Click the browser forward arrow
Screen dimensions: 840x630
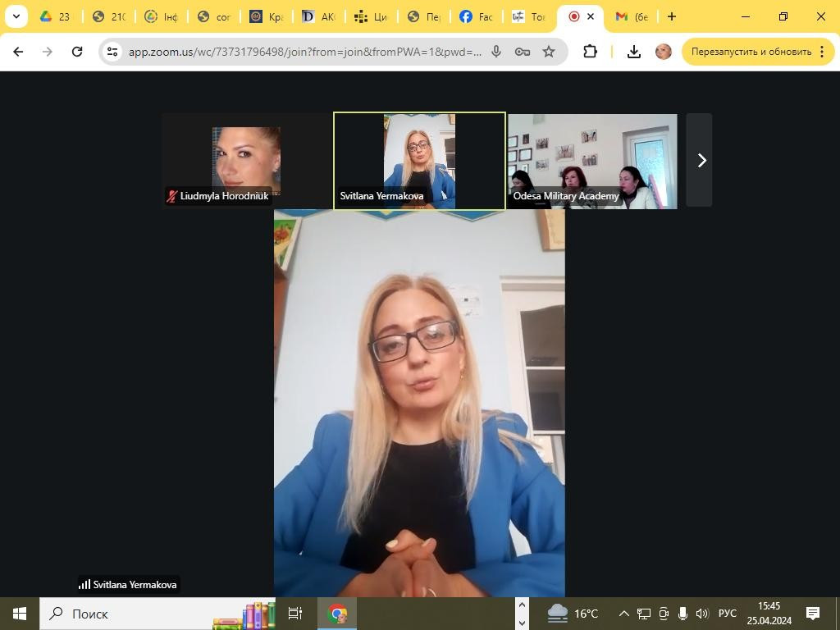47,52
